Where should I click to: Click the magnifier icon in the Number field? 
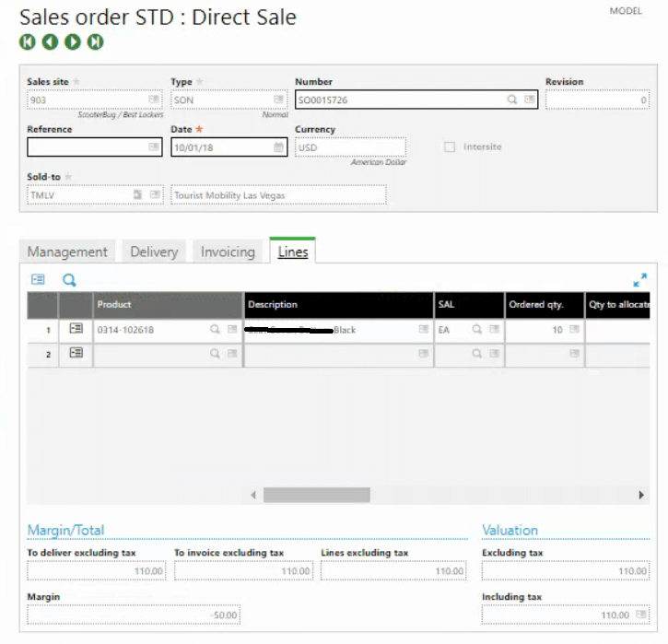[512, 100]
